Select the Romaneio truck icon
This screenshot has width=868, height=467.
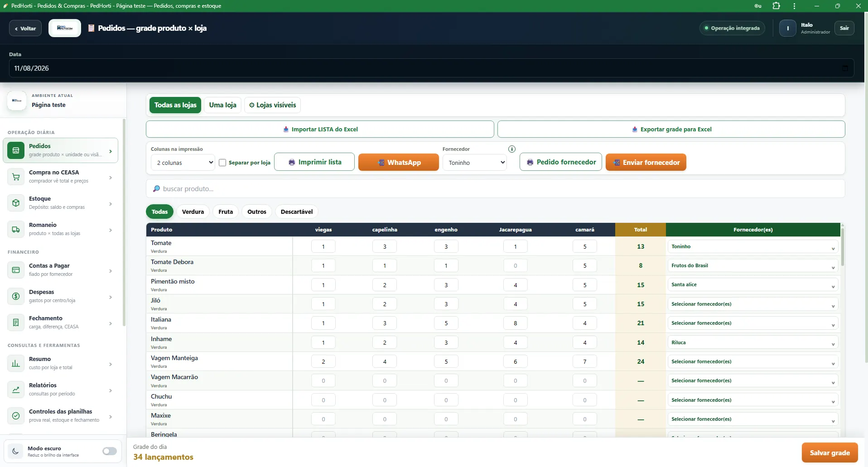coord(16,229)
